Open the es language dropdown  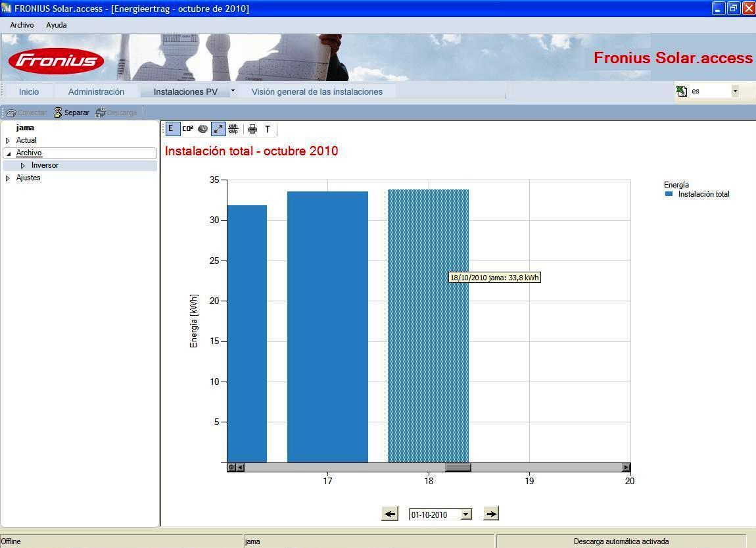pos(735,91)
